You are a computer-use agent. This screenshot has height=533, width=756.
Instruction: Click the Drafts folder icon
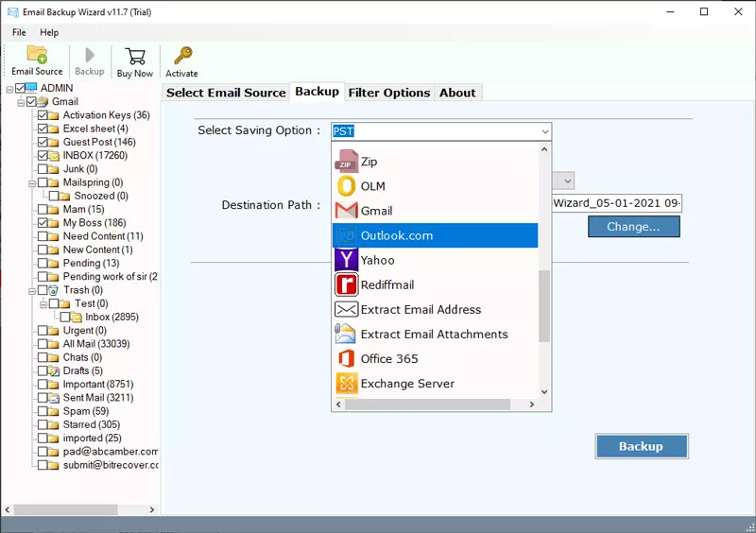(x=54, y=371)
